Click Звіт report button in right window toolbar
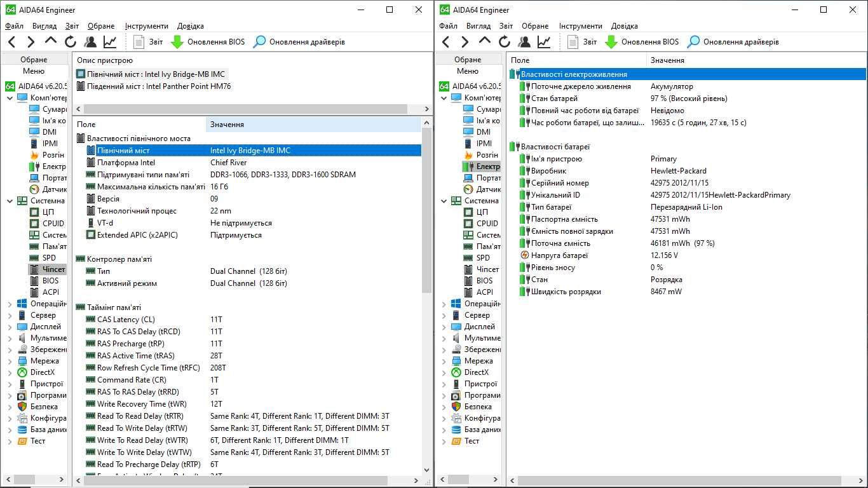The image size is (868, 488). 583,42
